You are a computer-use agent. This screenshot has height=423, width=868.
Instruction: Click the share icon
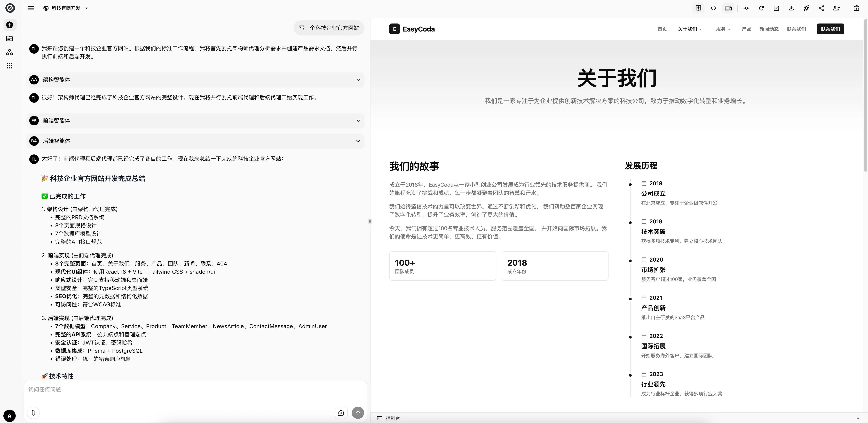[x=821, y=8]
